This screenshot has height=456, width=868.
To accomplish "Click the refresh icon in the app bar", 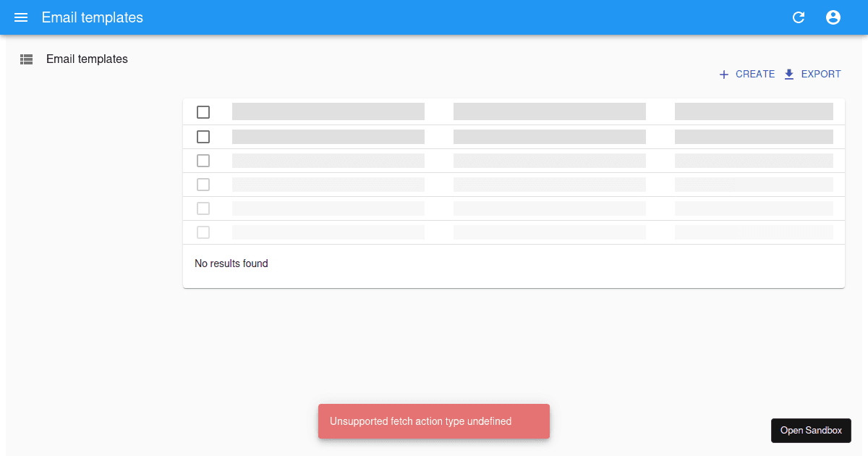I will tap(798, 17).
